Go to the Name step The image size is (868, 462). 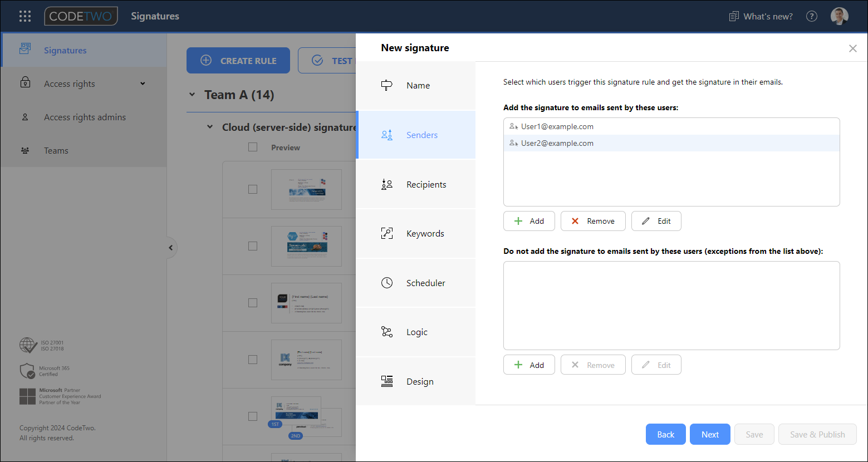click(x=415, y=85)
